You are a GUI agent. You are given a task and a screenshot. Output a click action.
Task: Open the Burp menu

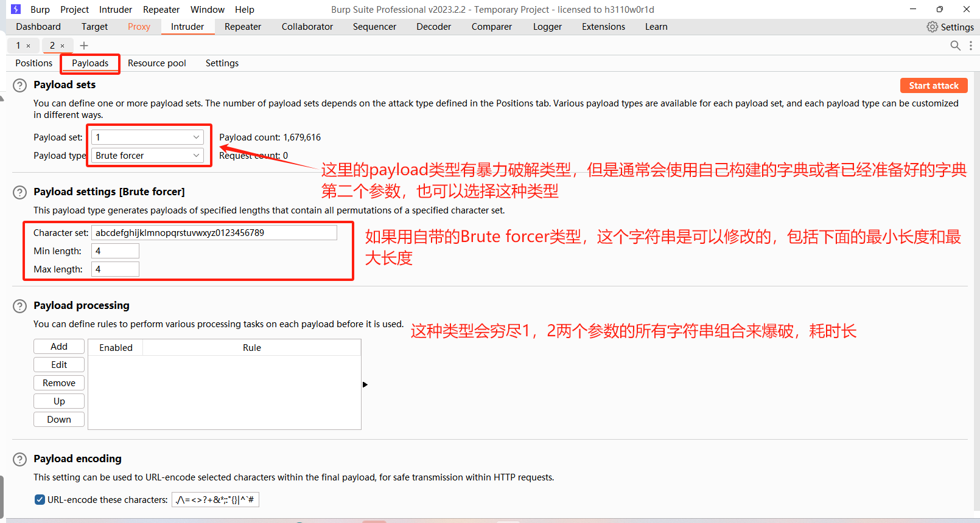pyautogui.click(x=40, y=10)
